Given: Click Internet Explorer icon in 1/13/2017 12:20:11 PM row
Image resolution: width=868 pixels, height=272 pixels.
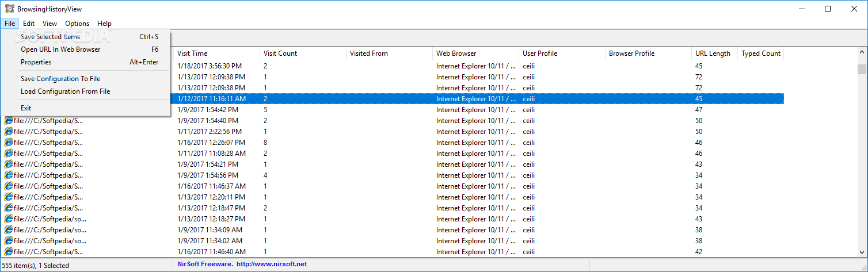Looking at the screenshot, I should pos(9,197).
